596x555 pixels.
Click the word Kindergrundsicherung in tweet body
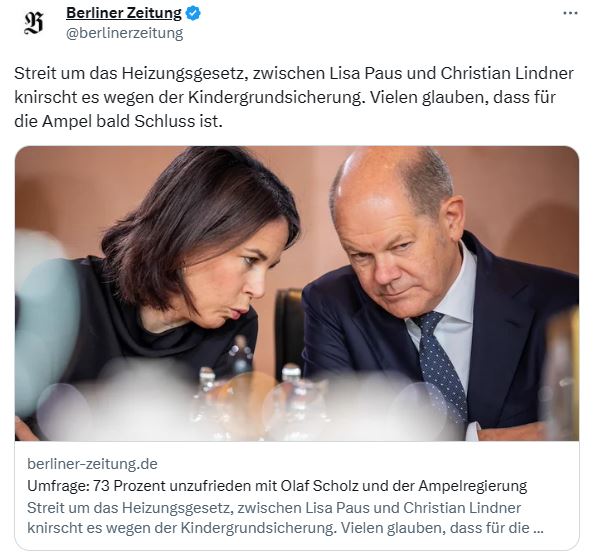(x=276, y=97)
